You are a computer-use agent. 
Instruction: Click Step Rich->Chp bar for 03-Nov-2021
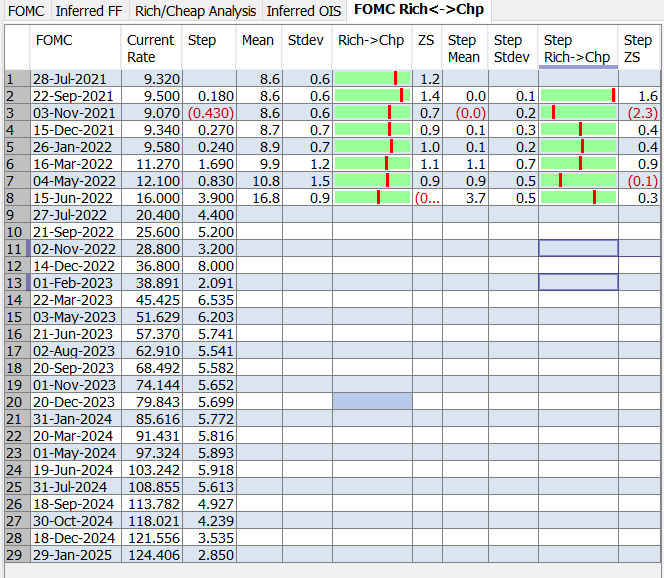[x=578, y=112]
